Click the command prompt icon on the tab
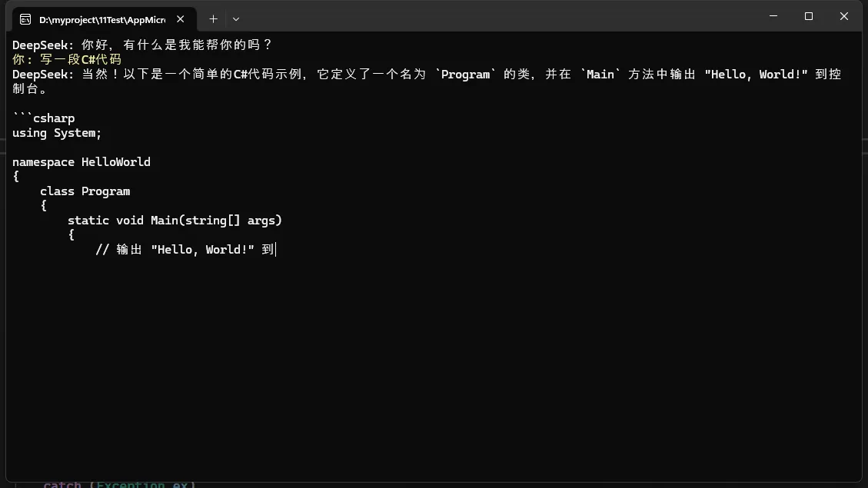The width and height of the screenshot is (868, 488). [25, 18]
